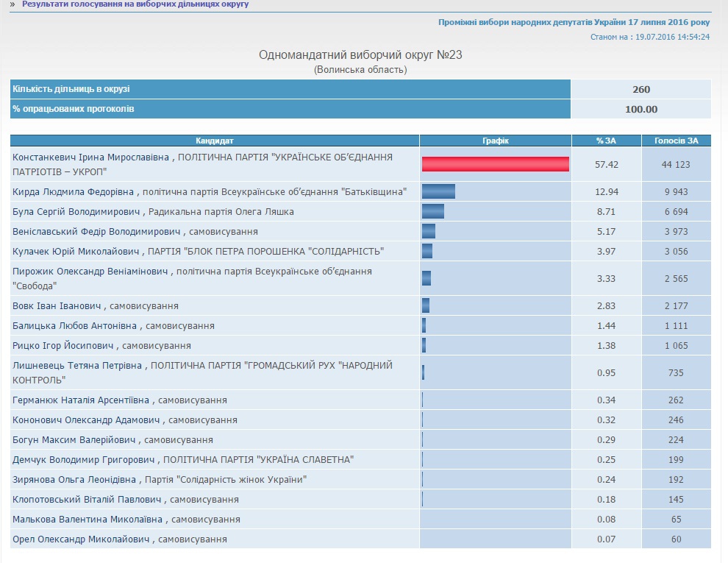Viewport: 728px width, 563px height.
Task: Click the blue bar for Кирда Людмила
Action: (x=438, y=191)
